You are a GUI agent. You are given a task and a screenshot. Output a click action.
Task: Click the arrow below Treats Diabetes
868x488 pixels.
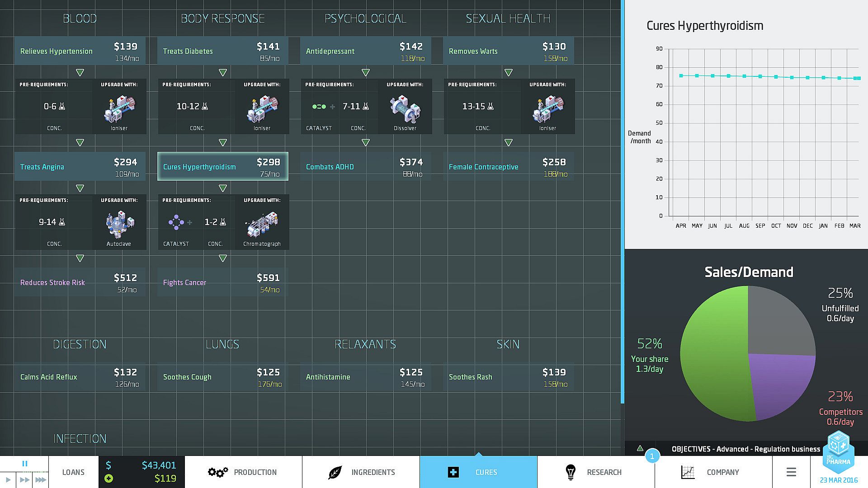pyautogui.click(x=222, y=72)
